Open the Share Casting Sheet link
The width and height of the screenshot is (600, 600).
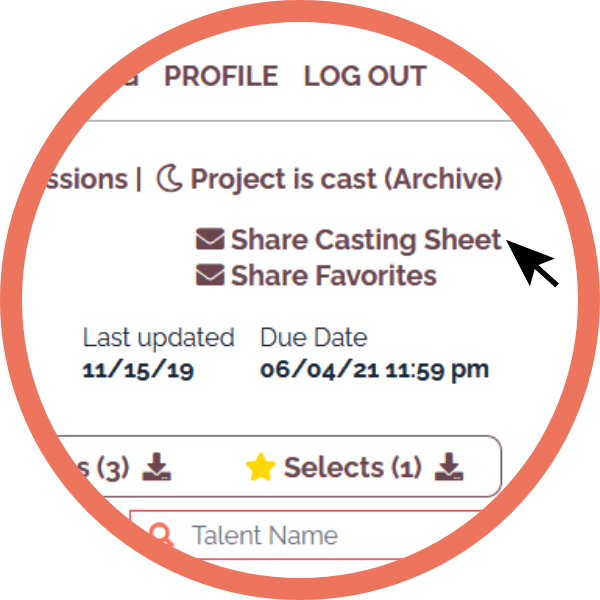366,240
